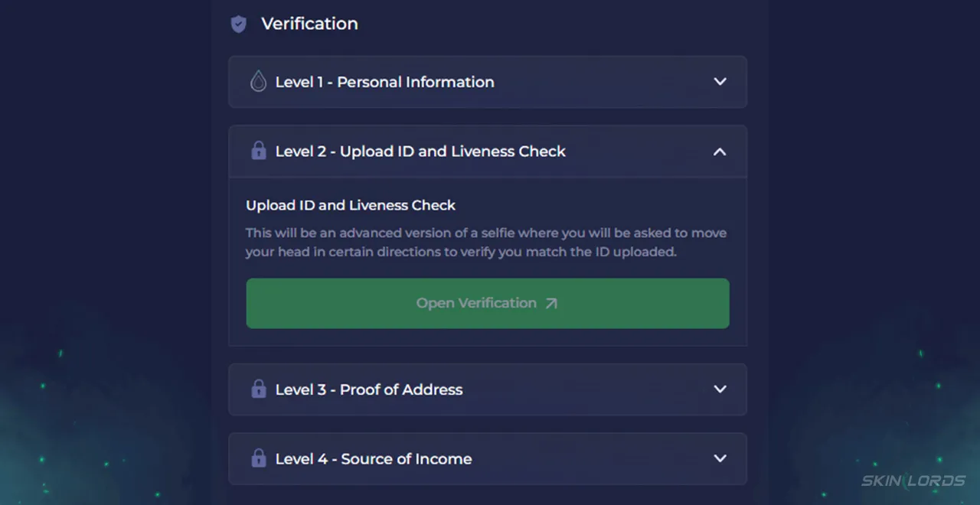The image size is (980, 505).
Task: Select the Level 1 - Personal Information label
Action: (384, 82)
